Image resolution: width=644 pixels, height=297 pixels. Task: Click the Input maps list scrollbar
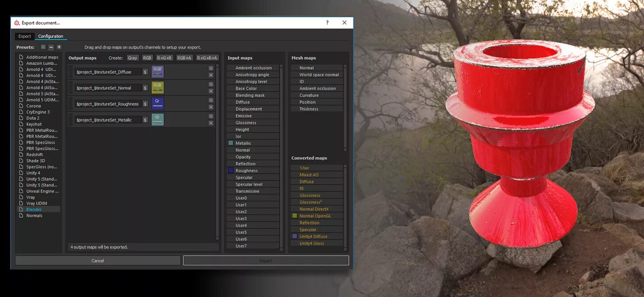point(281,157)
